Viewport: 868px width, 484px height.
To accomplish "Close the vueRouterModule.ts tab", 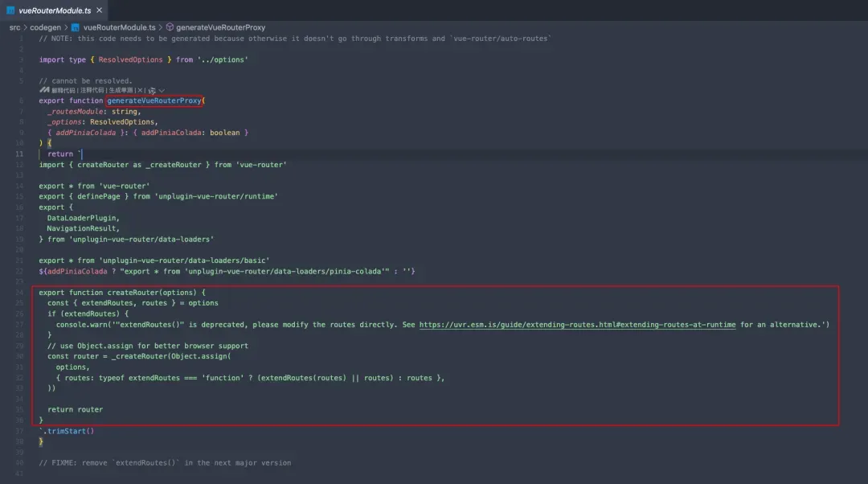I will (x=99, y=10).
